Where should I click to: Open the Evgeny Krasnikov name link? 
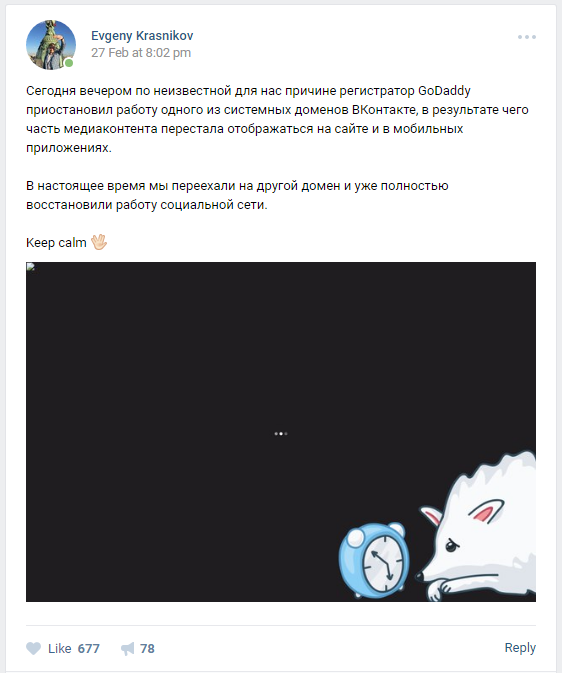(142, 36)
